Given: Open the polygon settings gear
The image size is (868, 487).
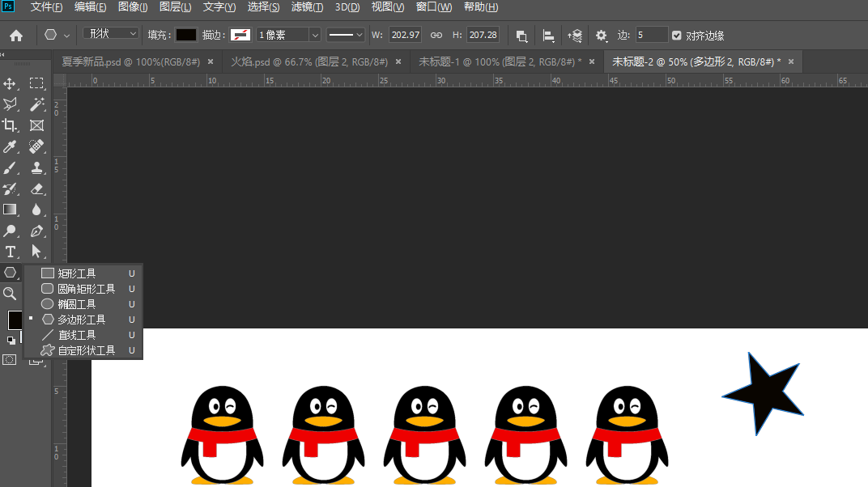Looking at the screenshot, I should 601,36.
